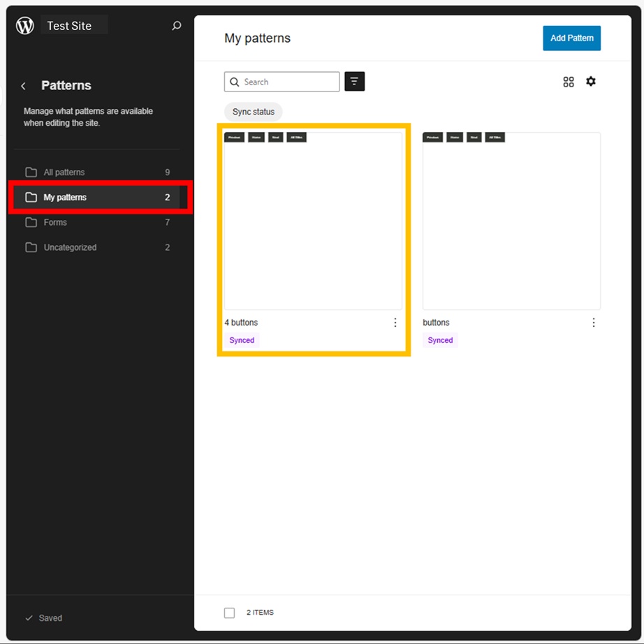The width and height of the screenshot is (644, 644).
Task: Open actions menu for 4 buttons pattern
Action: pos(395,323)
